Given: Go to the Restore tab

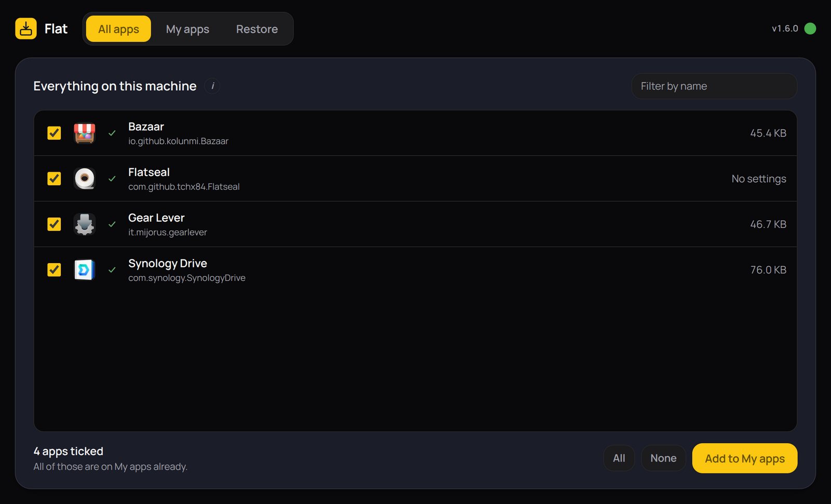Looking at the screenshot, I should [257, 29].
